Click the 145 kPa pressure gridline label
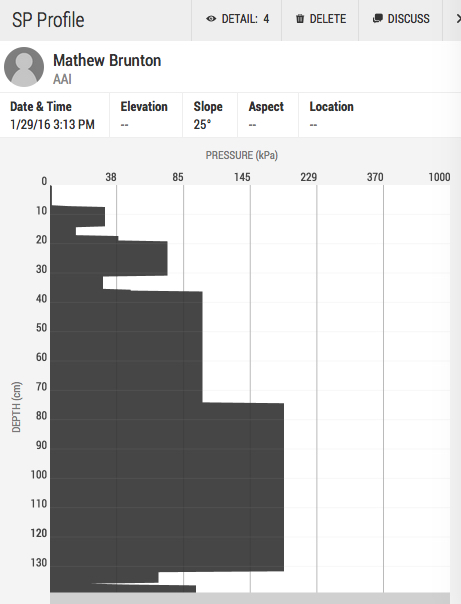This screenshot has width=461, height=604. [x=242, y=177]
